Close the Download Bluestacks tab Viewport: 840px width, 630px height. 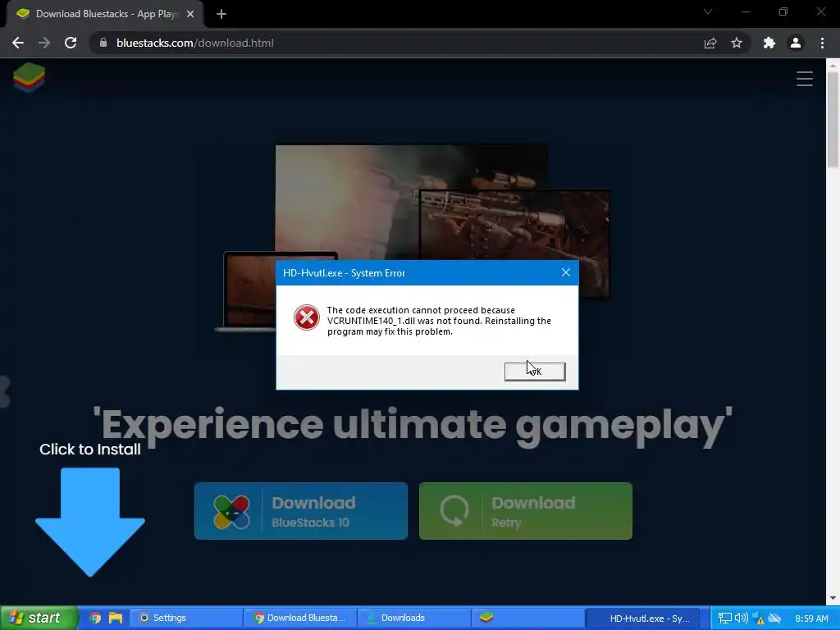coord(190,14)
